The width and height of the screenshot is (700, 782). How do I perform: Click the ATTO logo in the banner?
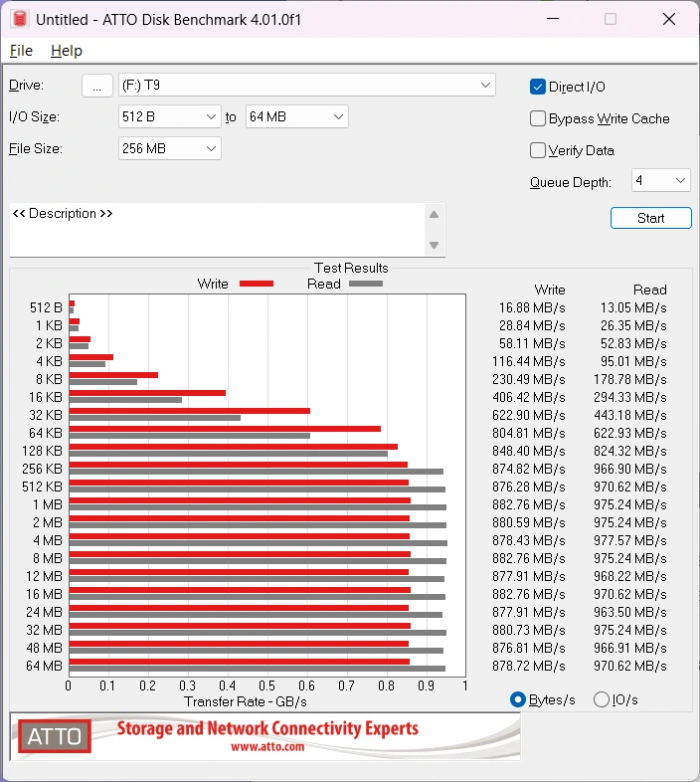[x=55, y=736]
